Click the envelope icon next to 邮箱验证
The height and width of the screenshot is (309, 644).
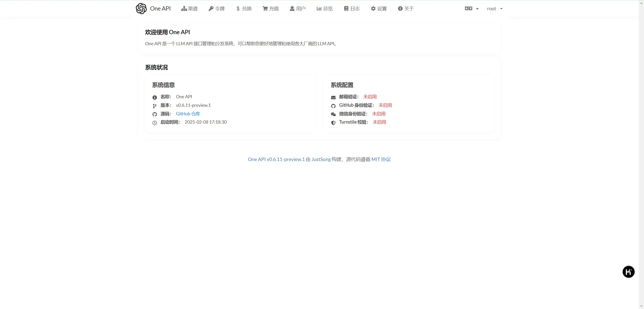point(333,97)
